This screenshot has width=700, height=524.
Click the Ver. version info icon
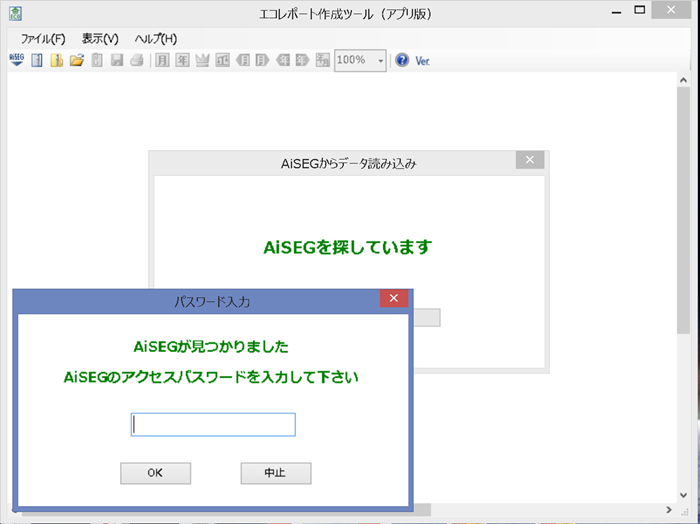422,61
